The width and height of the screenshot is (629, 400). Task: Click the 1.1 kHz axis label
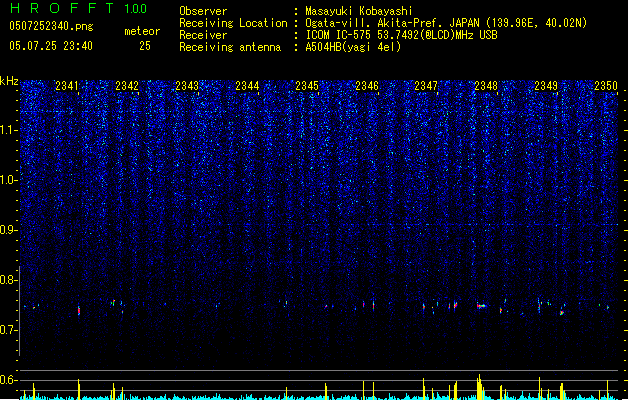[x=9, y=130]
